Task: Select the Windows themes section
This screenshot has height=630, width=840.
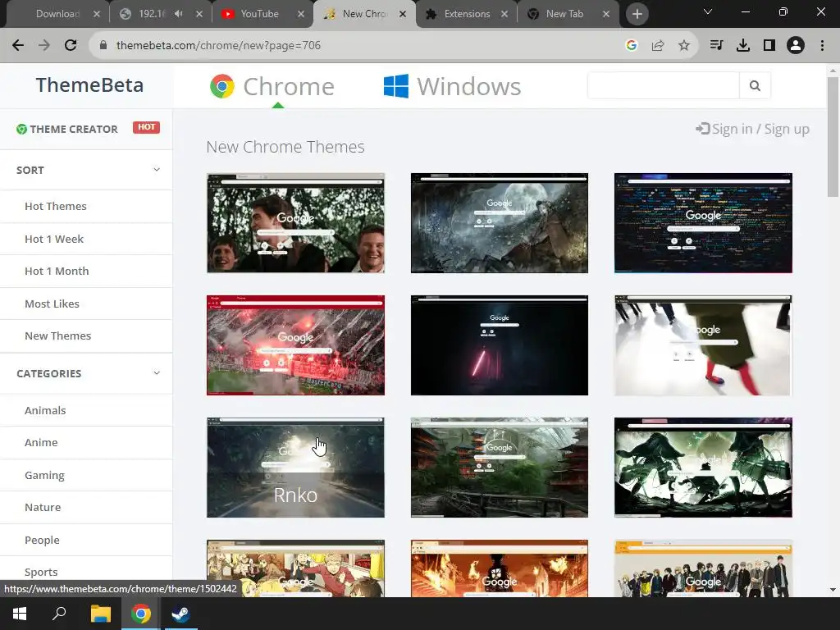Action: click(452, 86)
